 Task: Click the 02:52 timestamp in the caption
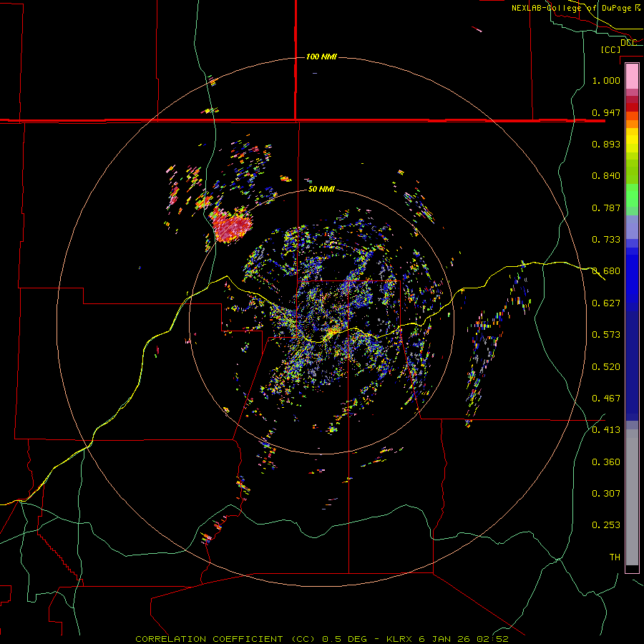pyautogui.click(x=492, y=639)
